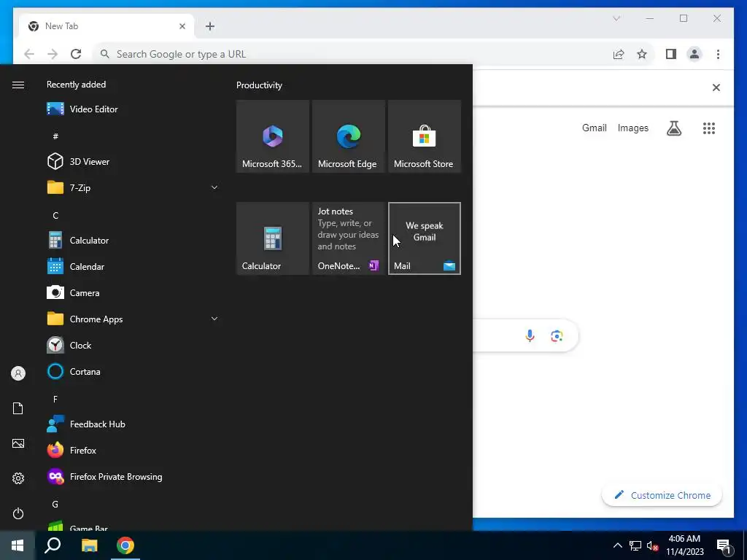Open the Gmail link
This screenshot has height=560, width=747.
pos(594,128)
